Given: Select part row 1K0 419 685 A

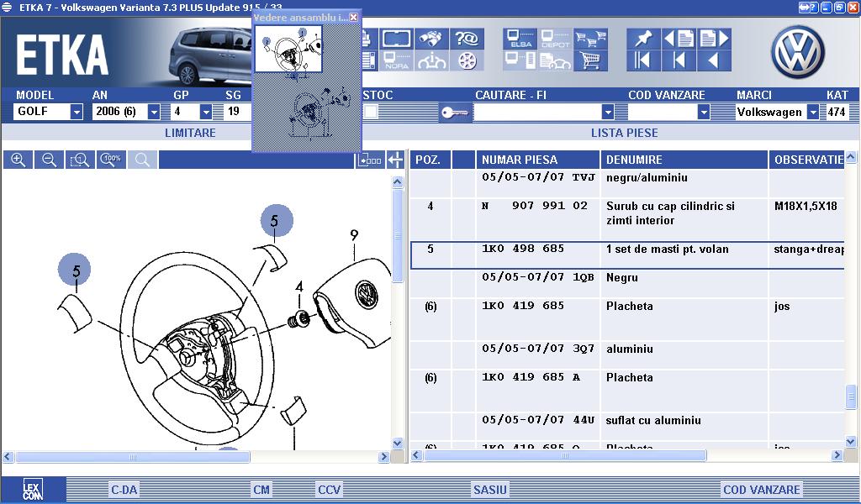Looking at the screenshot, I should (x=627, y=391).
